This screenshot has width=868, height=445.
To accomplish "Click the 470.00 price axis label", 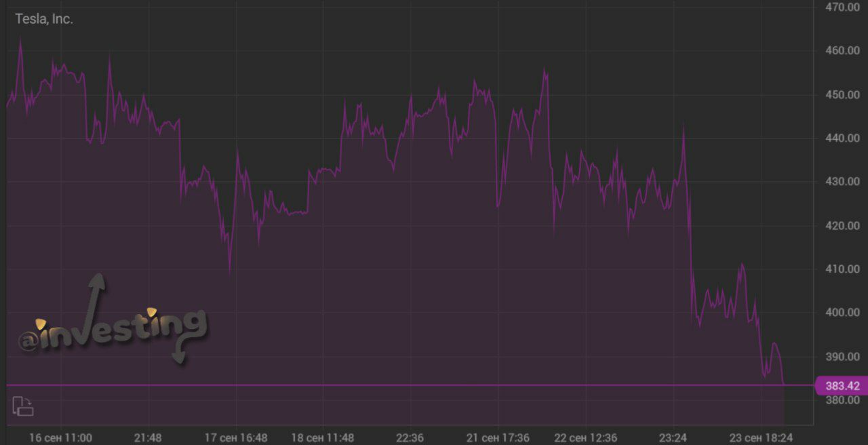I will [842, 7].
